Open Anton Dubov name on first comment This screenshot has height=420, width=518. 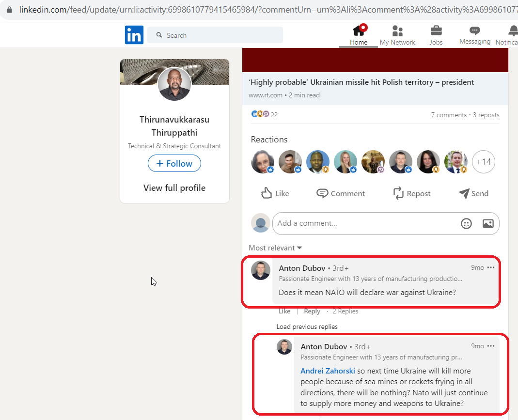[x=302, y=268]
